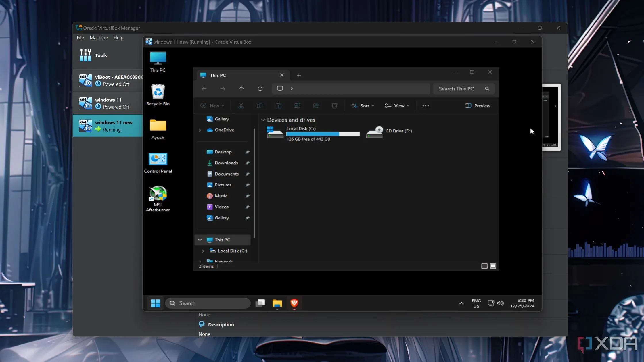644x362 pixels.
Task: Click the monitor icon in the address bar
Action: [280, 88]
